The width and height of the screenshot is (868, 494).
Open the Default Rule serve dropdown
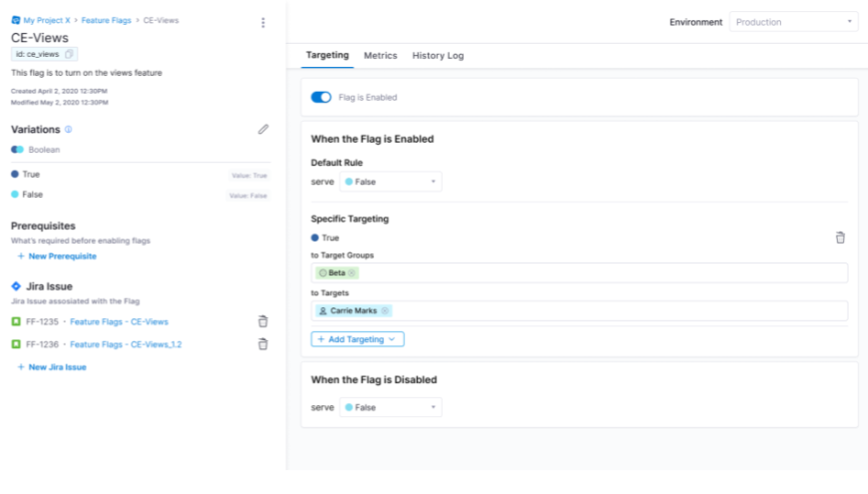click(390, 182)
